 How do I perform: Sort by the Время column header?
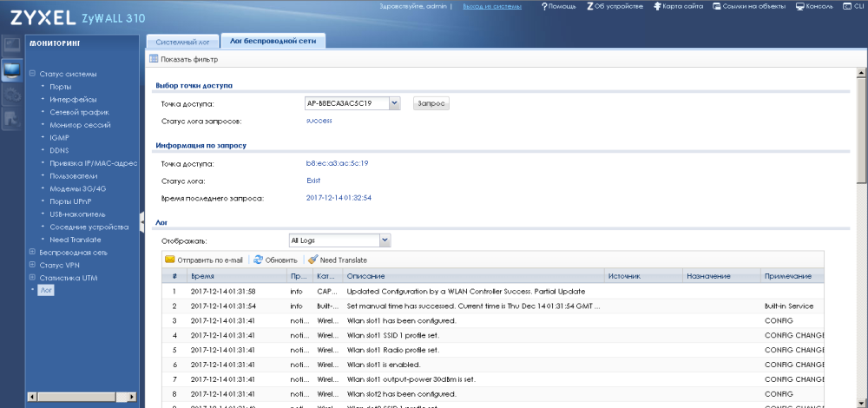236,276
